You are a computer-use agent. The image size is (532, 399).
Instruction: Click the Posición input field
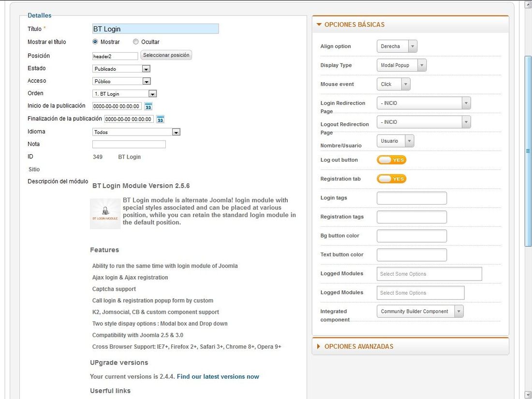[115, 56]
